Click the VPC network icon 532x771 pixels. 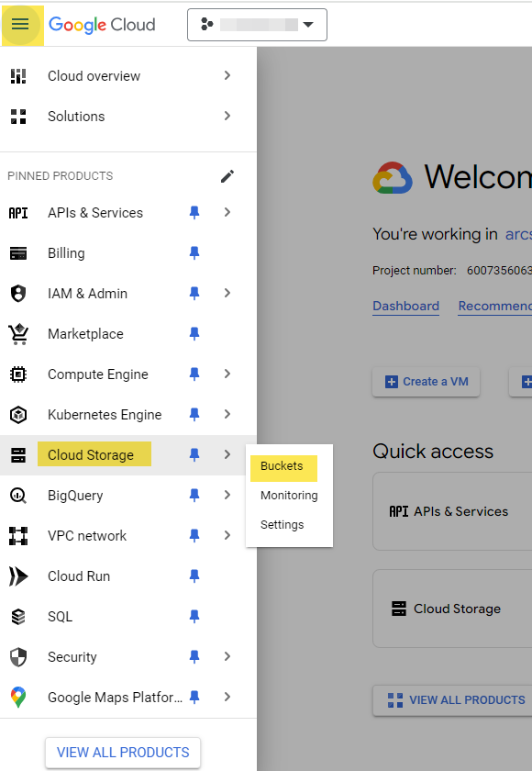point(18,535)
